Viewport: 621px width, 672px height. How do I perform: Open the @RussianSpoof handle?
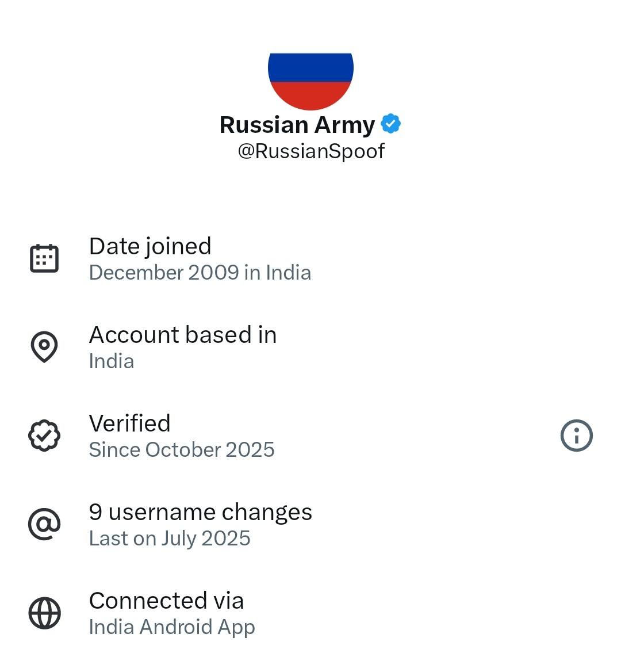(311, 151)
